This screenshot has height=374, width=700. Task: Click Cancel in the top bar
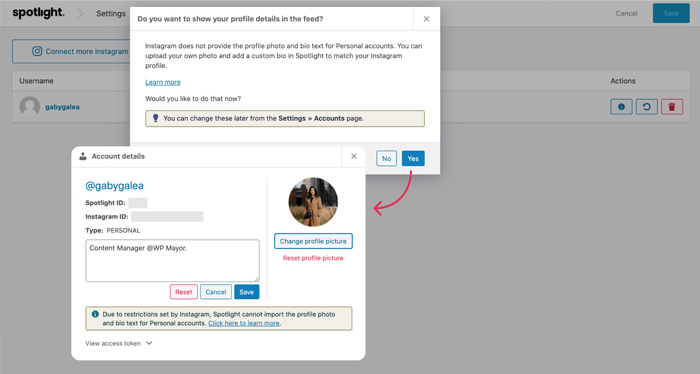tap(626, 13)
